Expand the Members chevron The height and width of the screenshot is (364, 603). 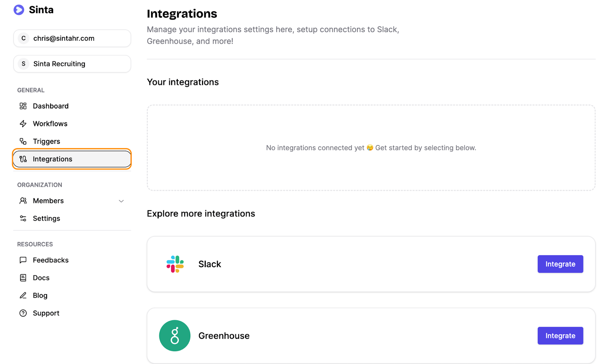(121, 201)
